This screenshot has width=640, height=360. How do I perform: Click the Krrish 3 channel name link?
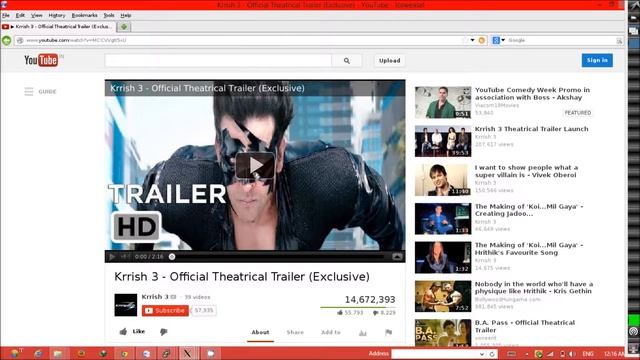[155, 297]
